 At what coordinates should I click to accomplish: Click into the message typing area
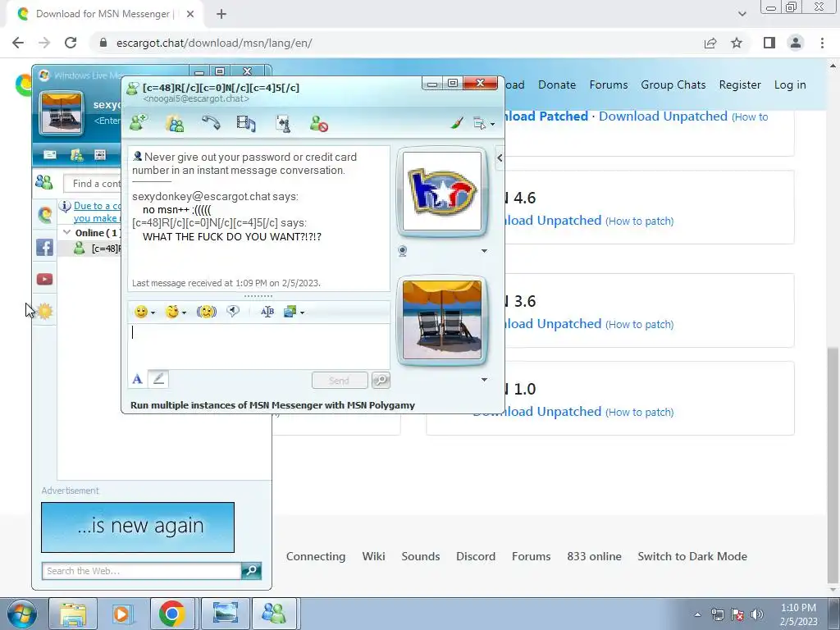tap(258, 346)
